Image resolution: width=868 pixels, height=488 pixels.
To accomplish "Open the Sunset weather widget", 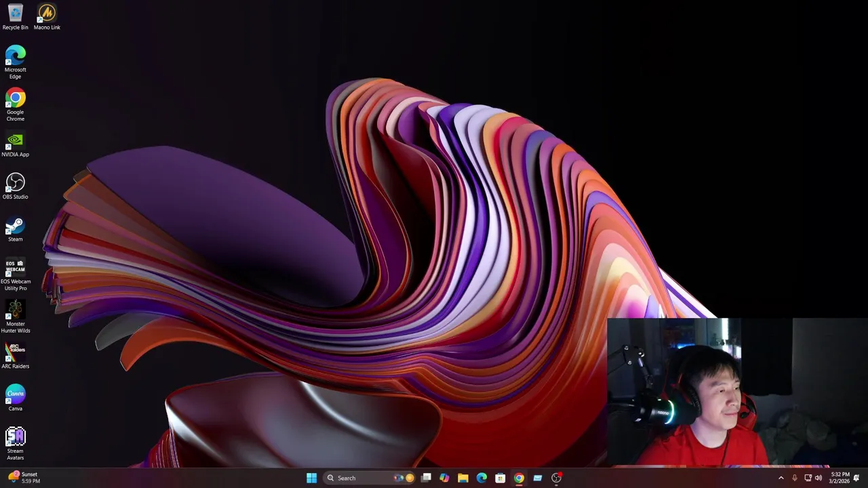I will [24, 478].
